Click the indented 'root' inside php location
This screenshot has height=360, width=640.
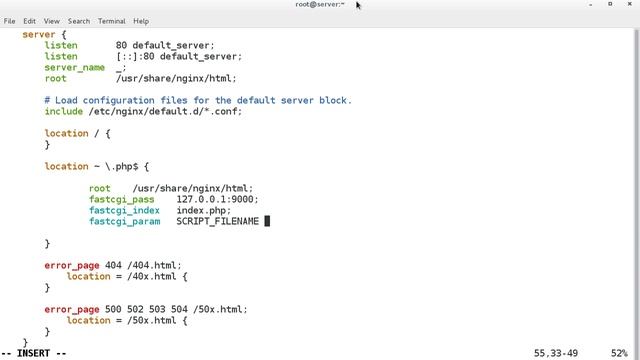coord(100,189)
